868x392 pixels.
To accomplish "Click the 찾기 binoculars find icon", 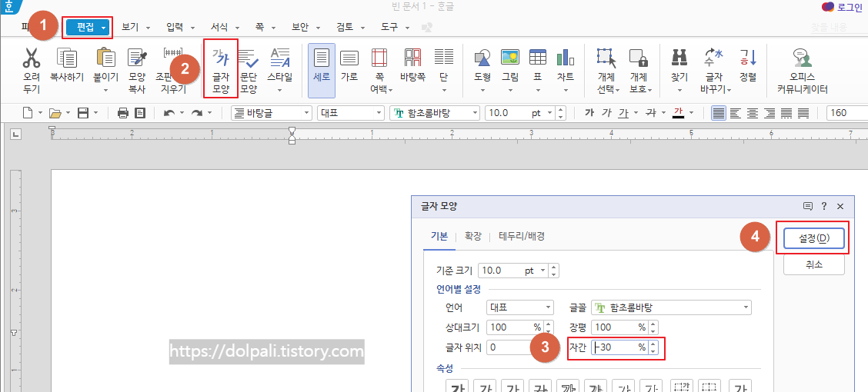I will point(679,58).
